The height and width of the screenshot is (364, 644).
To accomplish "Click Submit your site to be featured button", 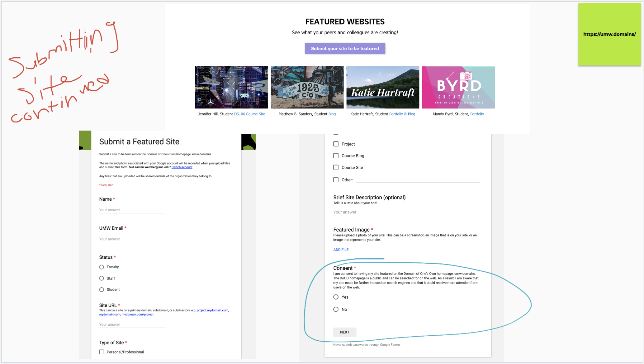I will (x=345, y=49).
